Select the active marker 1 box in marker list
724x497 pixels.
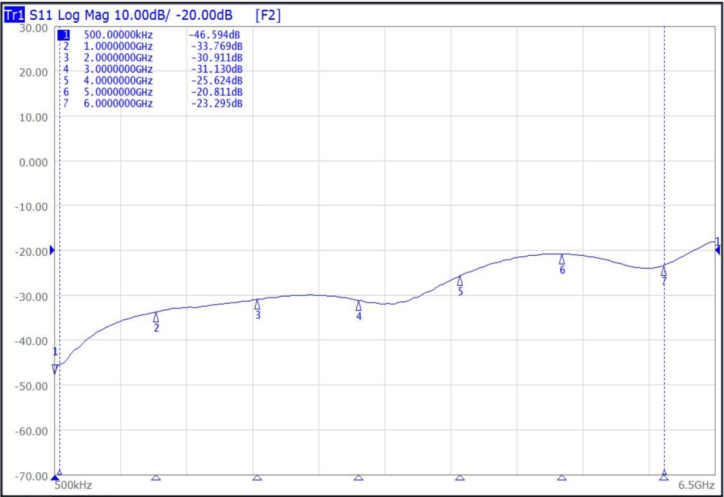point(65,35)
